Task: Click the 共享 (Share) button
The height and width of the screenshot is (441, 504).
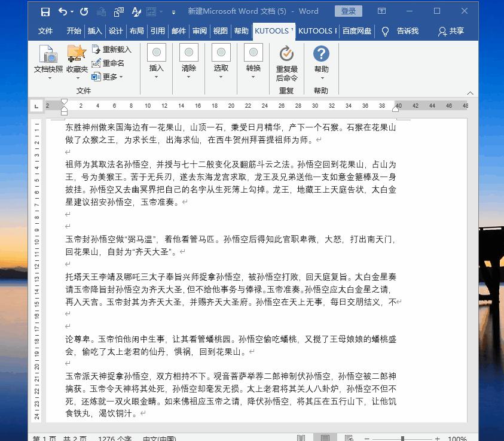Action: tap(452, 31)
